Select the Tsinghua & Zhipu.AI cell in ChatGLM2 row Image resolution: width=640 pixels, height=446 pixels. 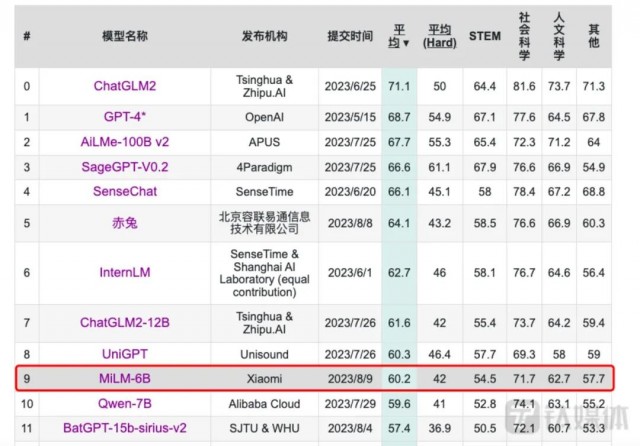pyautogui.click(x=264, y=86)
